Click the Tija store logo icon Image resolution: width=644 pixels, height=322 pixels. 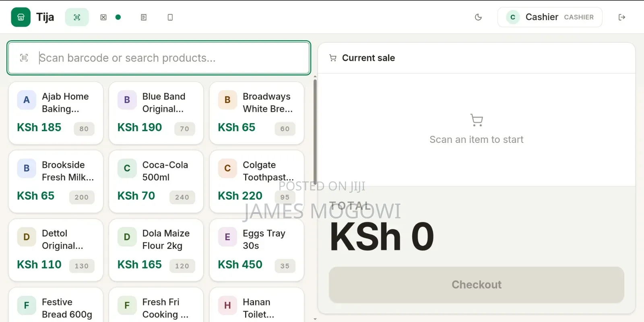point(21,17)
